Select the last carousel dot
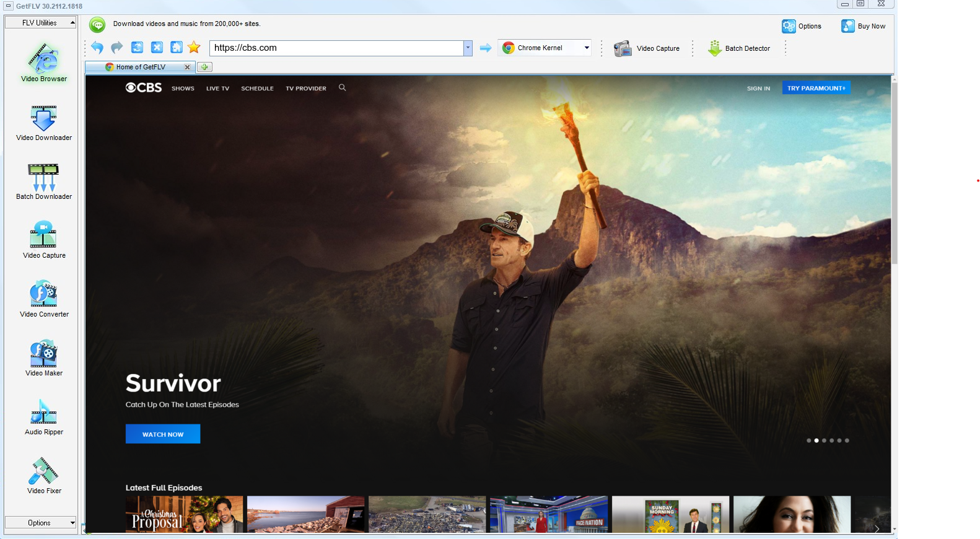Screen dimensions: 980x539 847,440
